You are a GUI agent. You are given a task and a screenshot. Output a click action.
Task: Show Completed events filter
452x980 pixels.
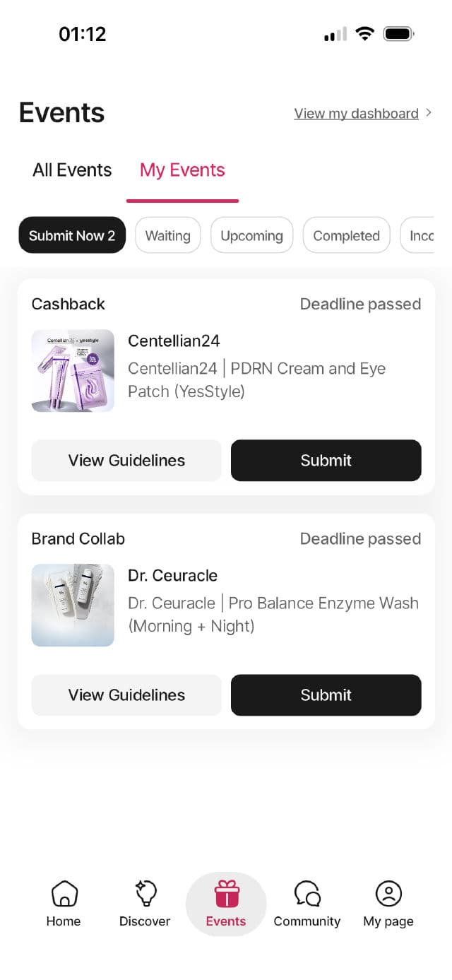(346, 235)
